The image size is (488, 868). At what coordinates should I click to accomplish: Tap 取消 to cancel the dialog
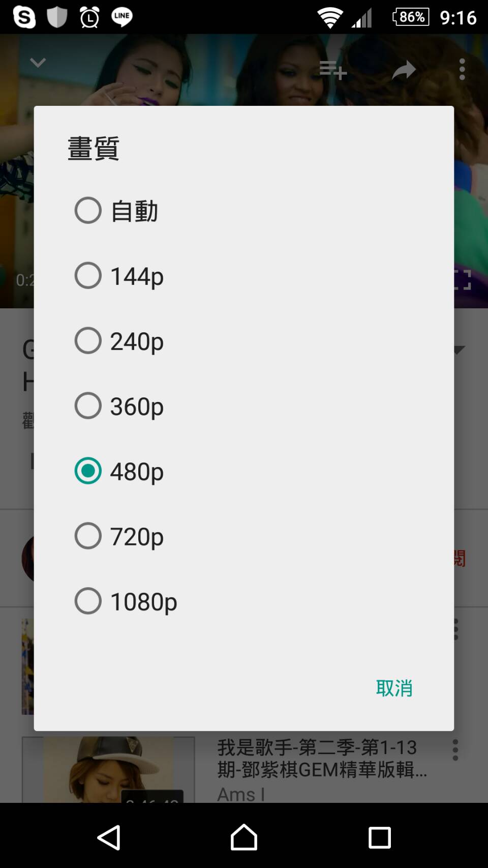pyautogui.click(x=394, y=688)
